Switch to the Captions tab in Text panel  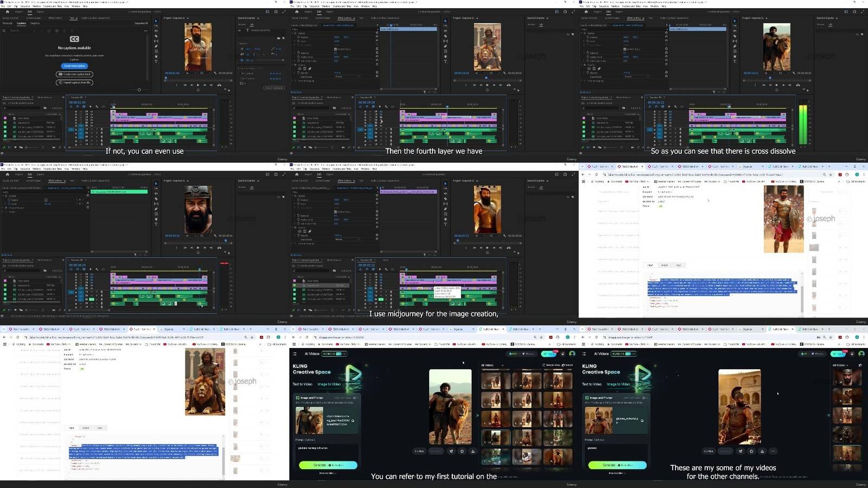pyautogui.click(x=21, y=23)
